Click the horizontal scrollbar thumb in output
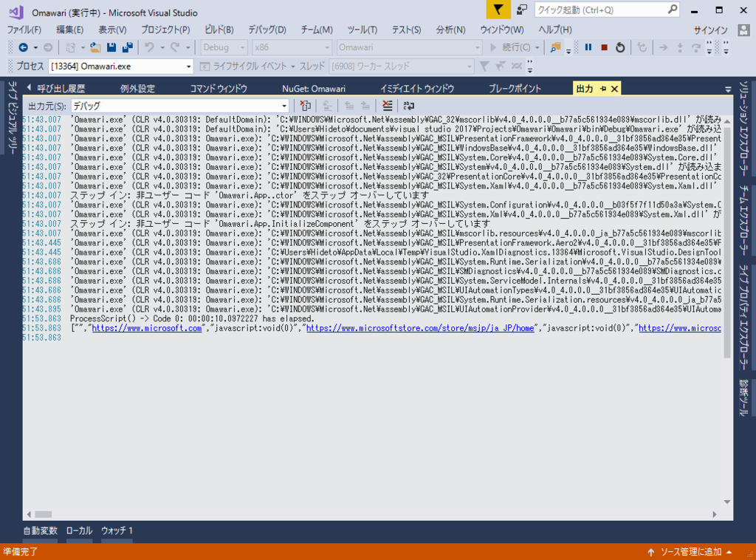 [x=43, y=514]
